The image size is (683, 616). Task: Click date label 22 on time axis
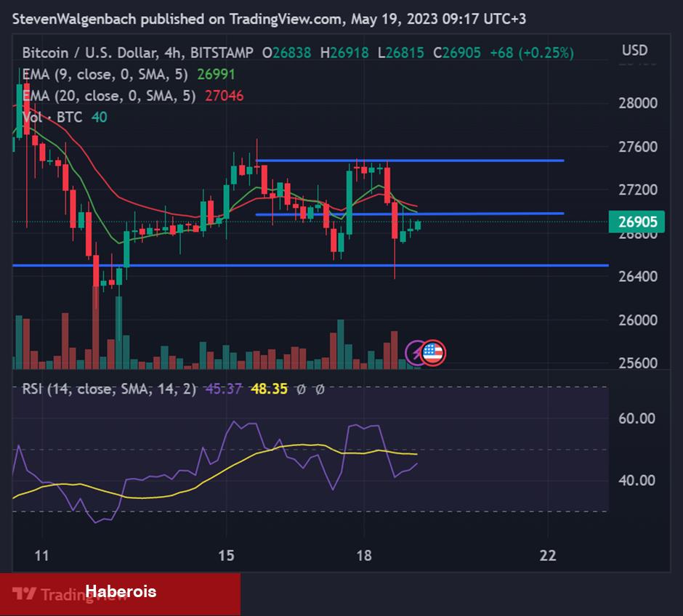coord(548,556)
